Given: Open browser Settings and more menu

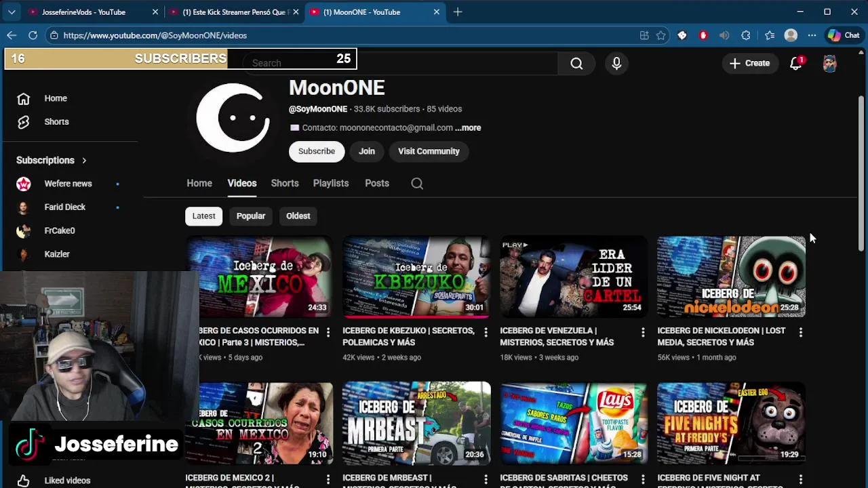Looking at the screenshot, I should [x=812, y=35].
